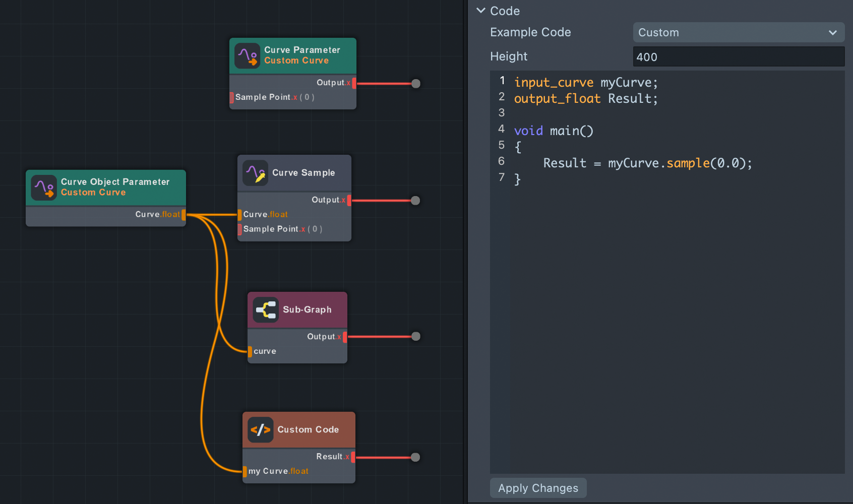This screenshot has width=853, height=504.
Task: Collapse the Code section
Action: coord(481,11)
